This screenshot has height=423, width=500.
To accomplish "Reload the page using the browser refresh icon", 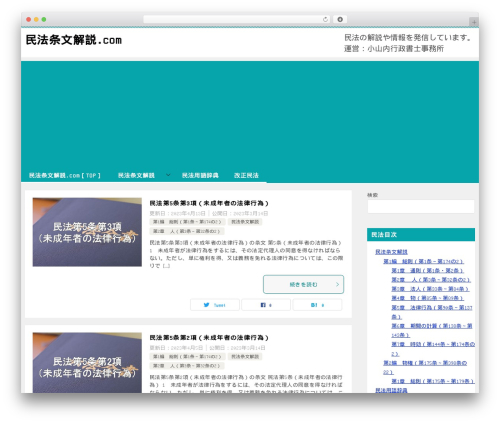I will (325, 19).
